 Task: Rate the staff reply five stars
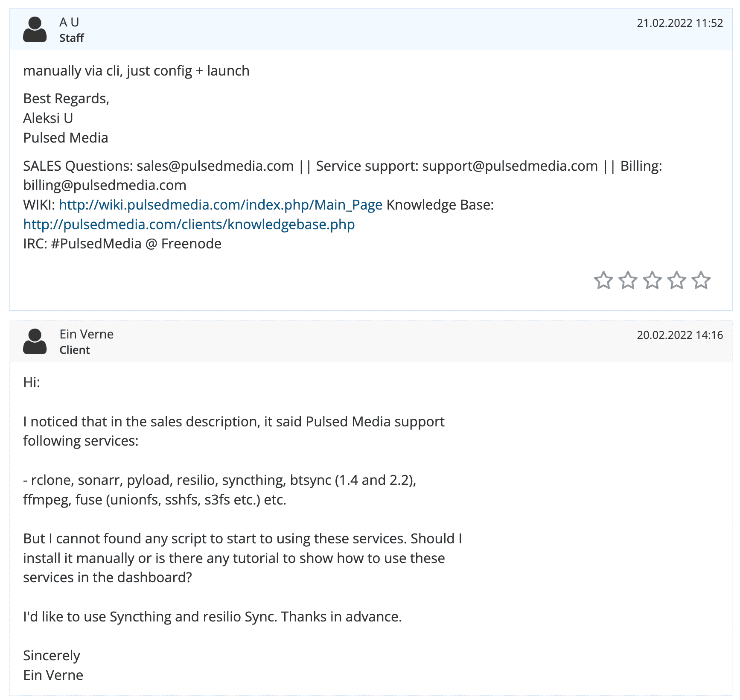coord(701,280)
